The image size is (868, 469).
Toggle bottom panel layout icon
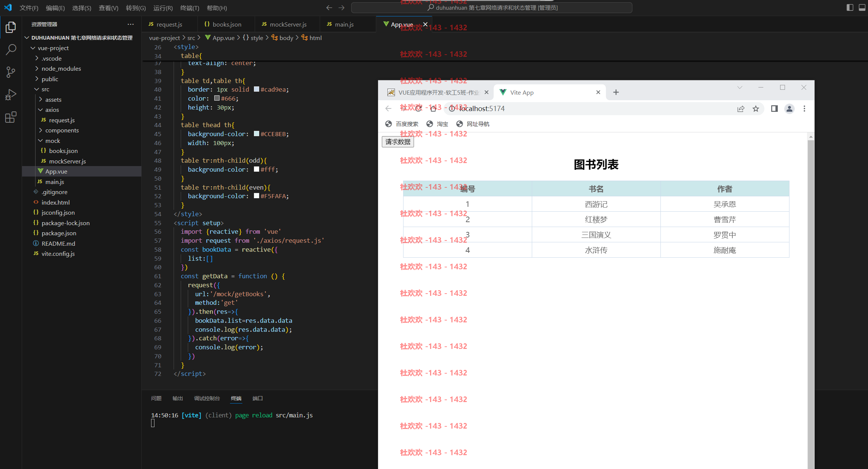point(862,7)
